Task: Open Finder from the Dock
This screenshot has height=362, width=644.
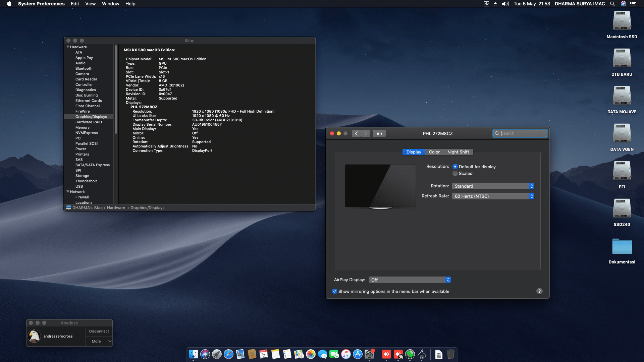Action: pyautogui.click(x=193, y=354)
